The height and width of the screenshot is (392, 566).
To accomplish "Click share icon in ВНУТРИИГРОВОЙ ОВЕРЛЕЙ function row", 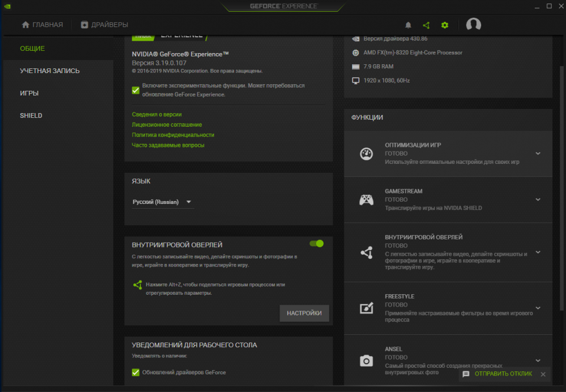I will pos(366,252).
